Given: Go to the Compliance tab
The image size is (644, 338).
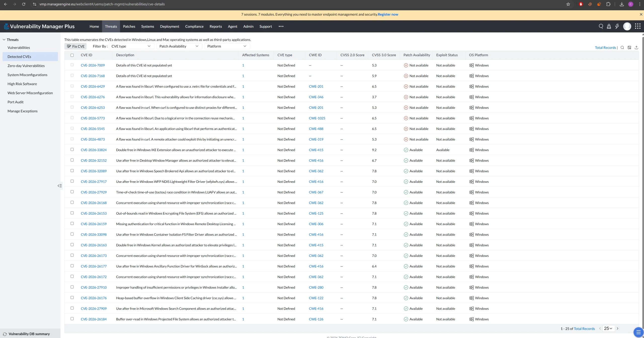Looking at the screenshot, I should (x=194, y=26).
